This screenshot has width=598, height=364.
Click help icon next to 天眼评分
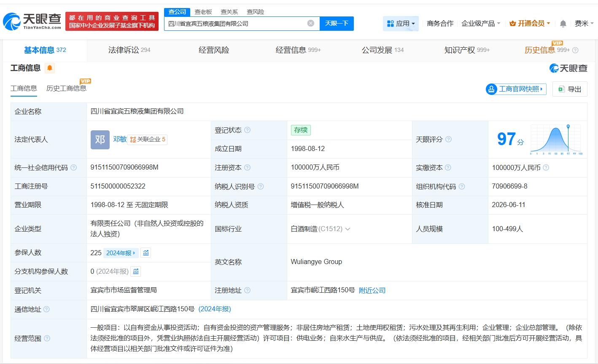pos(449,139)
